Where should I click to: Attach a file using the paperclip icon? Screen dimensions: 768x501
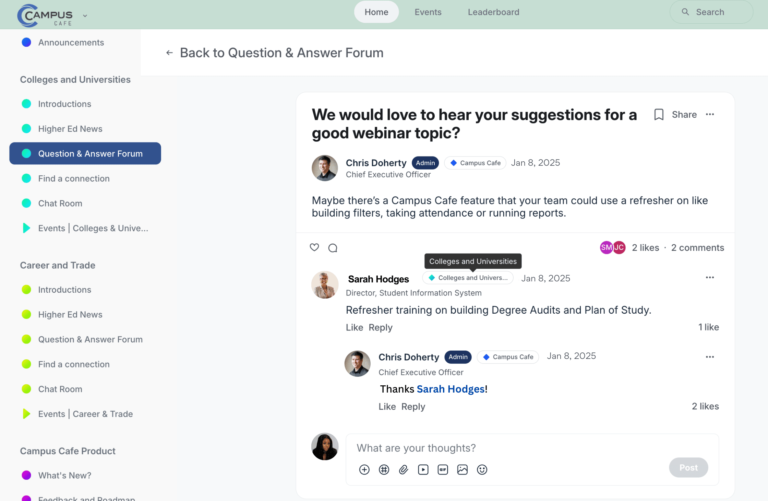pos(403,469)
